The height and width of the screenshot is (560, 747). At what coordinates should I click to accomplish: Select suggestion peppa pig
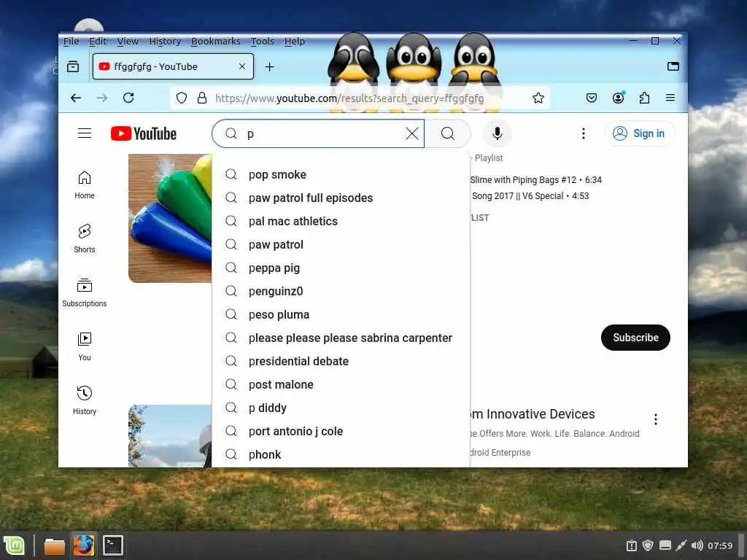click(x=341, y=268)
